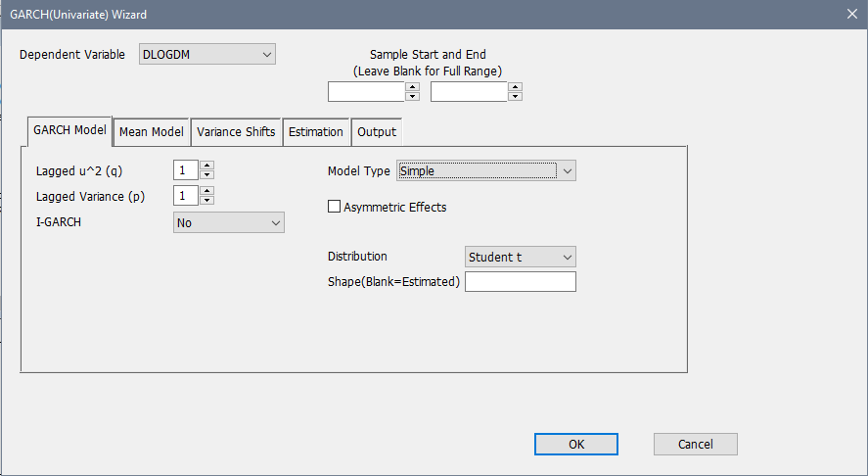Switch to the Mean Model tab
The width and height of the screenshot is (868, 476).
(x=151, y=131)
